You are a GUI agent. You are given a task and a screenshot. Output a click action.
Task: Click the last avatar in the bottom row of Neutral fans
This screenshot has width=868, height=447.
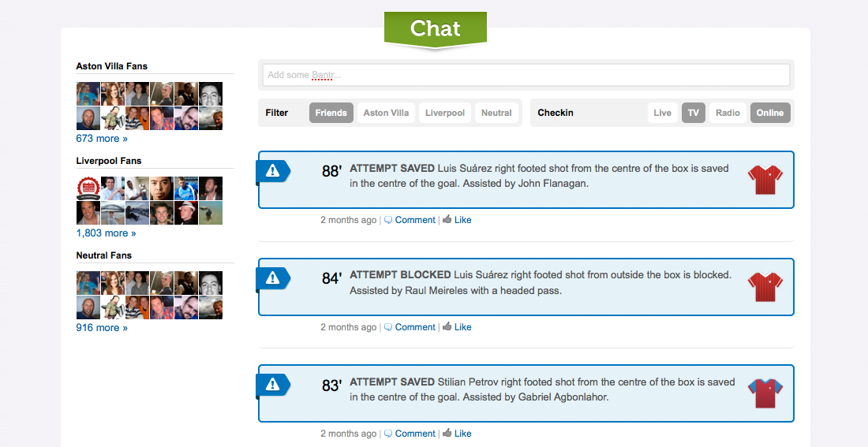point(211,307)
